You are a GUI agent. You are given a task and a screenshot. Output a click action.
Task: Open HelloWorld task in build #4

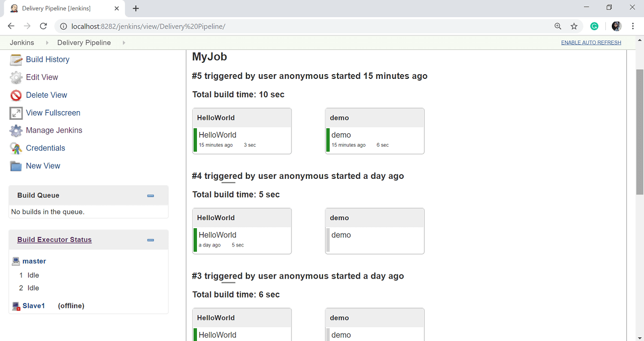[217, 235]
